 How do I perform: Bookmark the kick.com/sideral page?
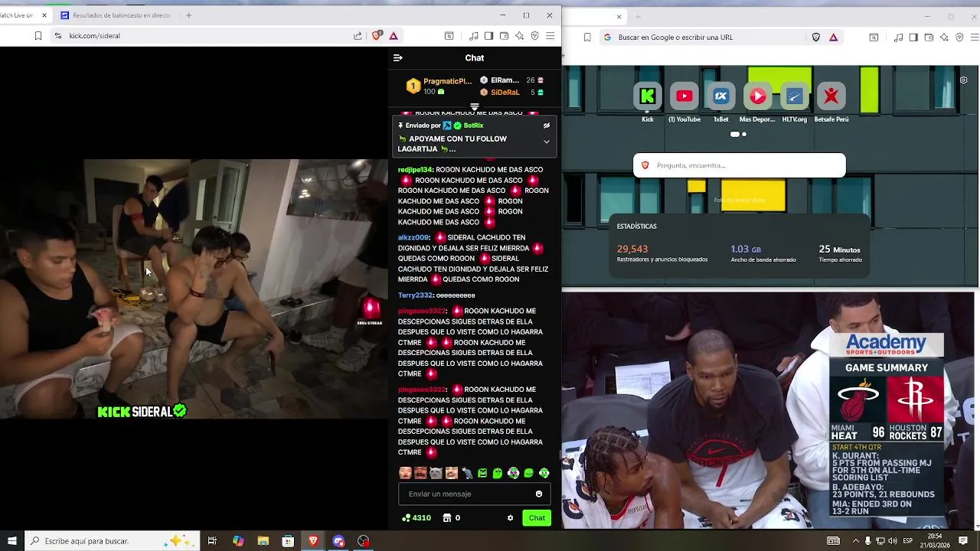[x=38, y=36]
